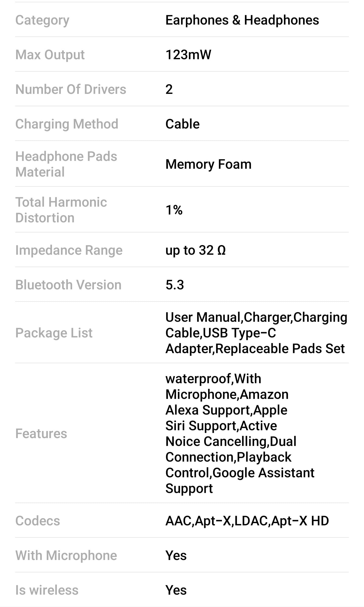The height and width of the screenshot is (607, 364).
Task: Select the Number Of Drivers label
Action: [71, 89]
